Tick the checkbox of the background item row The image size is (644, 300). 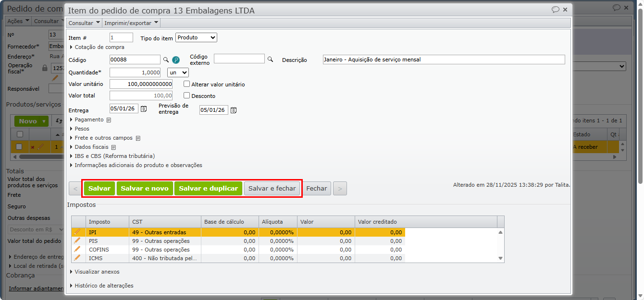tap(19, 147)
